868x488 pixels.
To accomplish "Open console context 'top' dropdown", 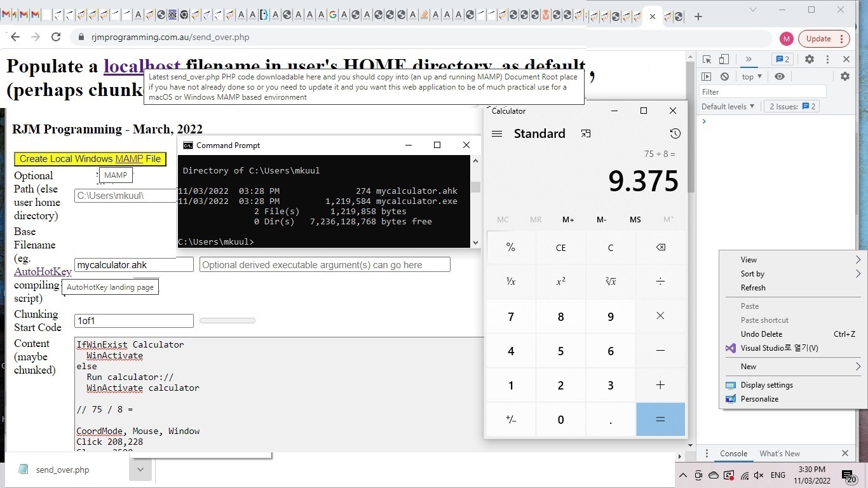I will [x=752, y=77].
